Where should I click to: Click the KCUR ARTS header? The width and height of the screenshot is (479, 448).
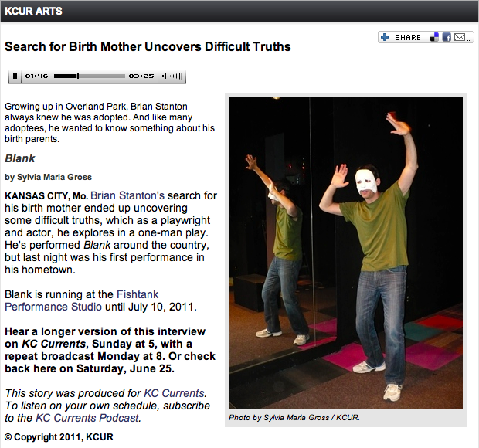click(33, 11)
